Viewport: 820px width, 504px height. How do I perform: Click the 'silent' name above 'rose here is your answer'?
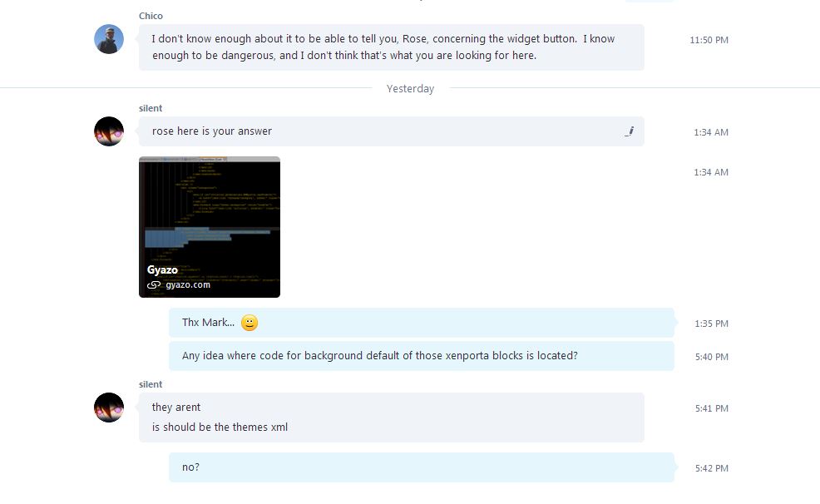[x=151, y=108]
